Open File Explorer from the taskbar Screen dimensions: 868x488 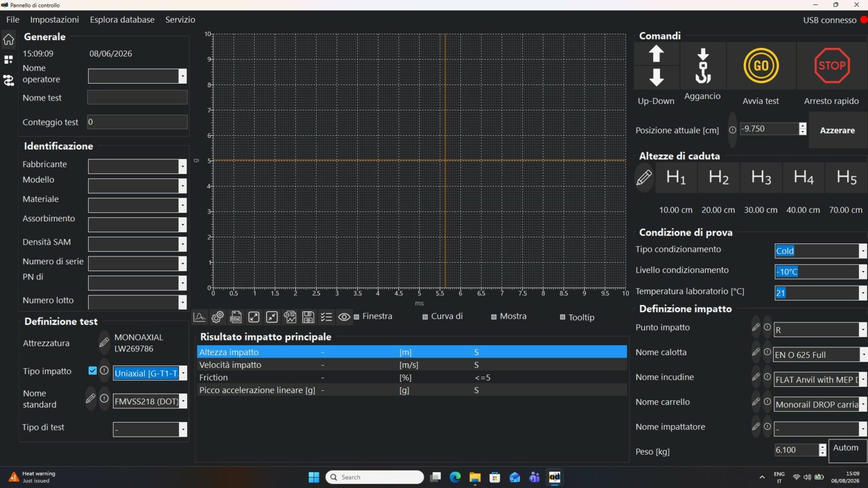click(x=475, y=477)
